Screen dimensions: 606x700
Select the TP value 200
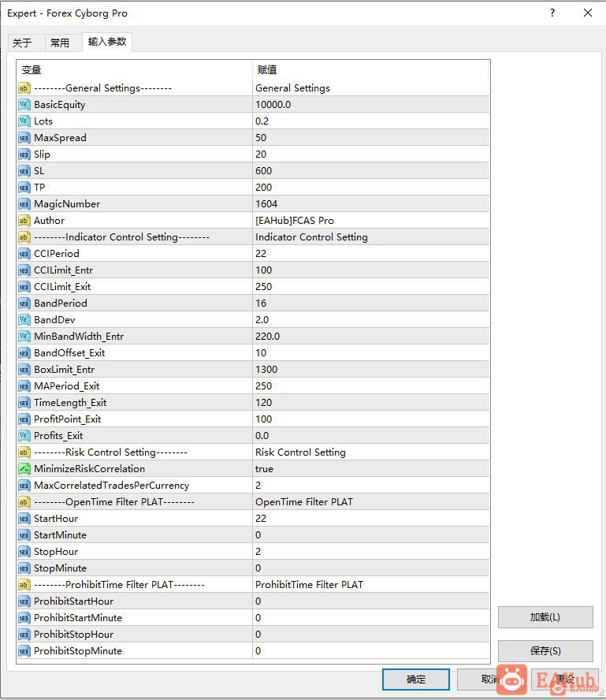264,187
